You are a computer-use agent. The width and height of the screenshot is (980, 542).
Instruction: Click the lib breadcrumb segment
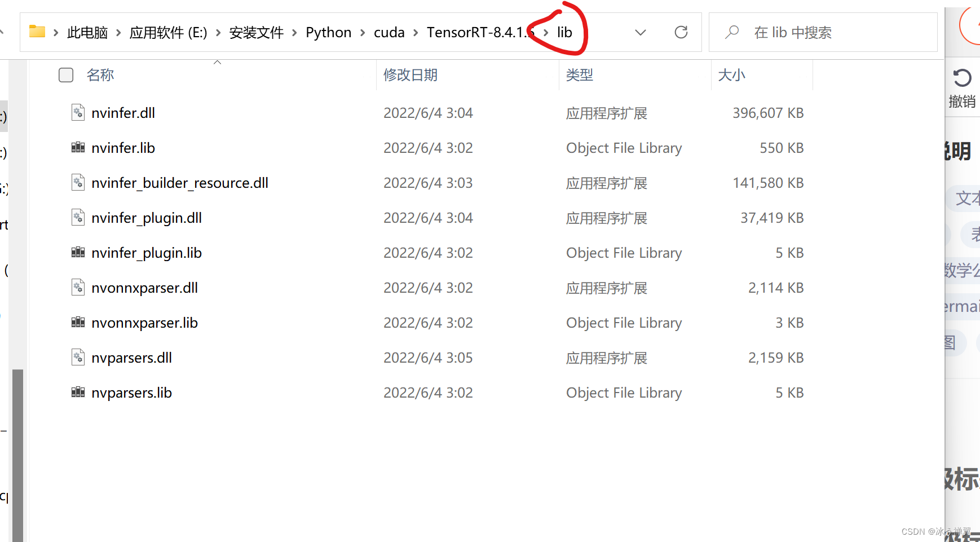pos(564,33)
